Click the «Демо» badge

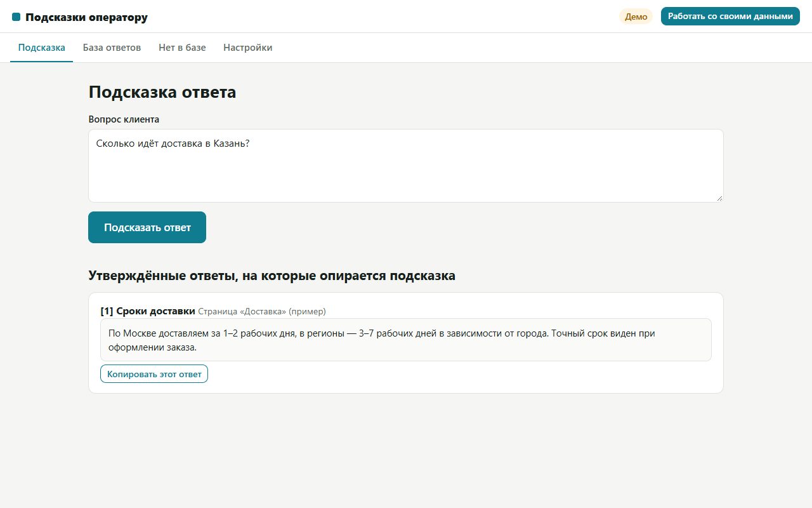coord(636,17)
